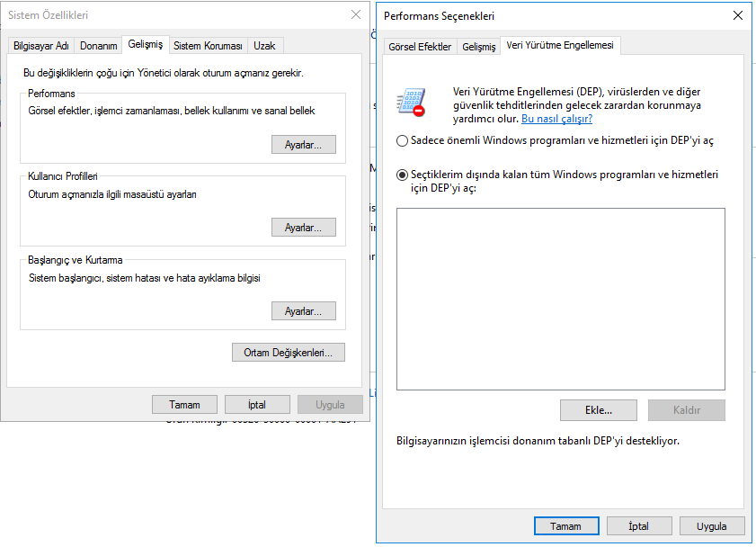
Task: Click the Sistem Özellikleri title bar text
Action: (x=49, y=15)
